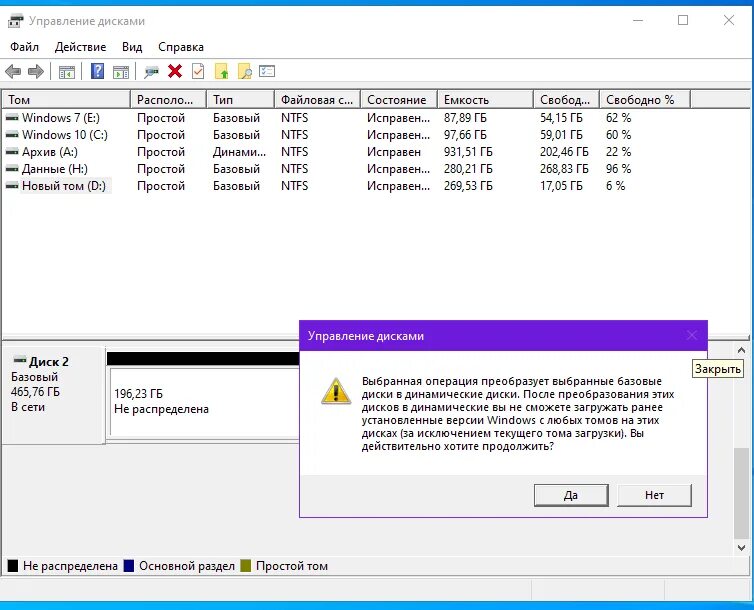Image resolution: width=754 pixels, height=610 pixels.
Task: Click the folder with green arrow icon
Action: [221, 72]
